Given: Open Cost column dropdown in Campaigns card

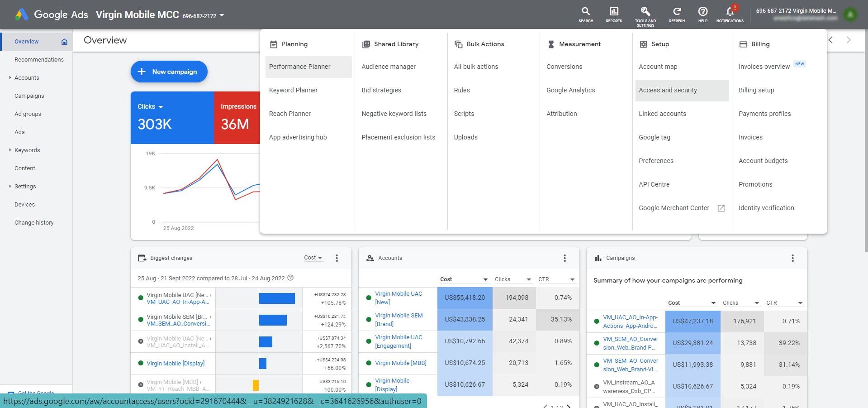Looking at the screenshot, I should (713, 303).
